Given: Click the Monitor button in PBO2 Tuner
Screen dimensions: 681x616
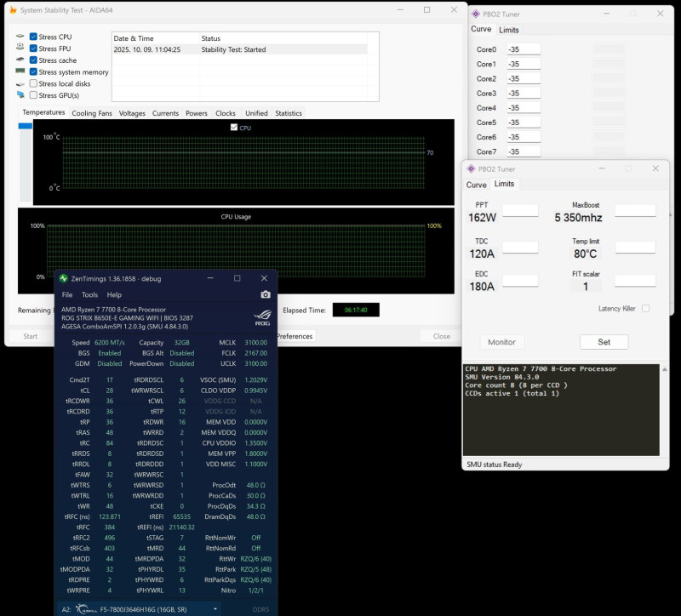Looking at the screenshot, I should pos(501,342).
